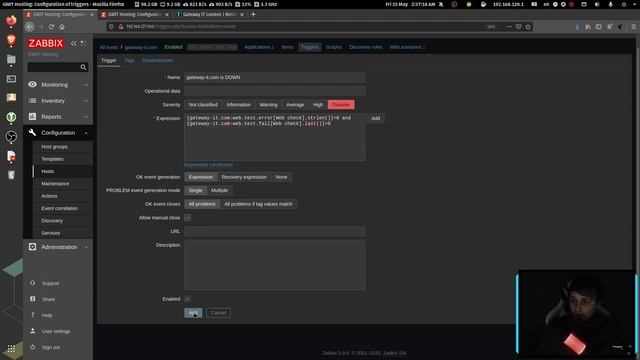640x360 pixels.
Task: Open Templates in Configuration
Action: point(52,159)
